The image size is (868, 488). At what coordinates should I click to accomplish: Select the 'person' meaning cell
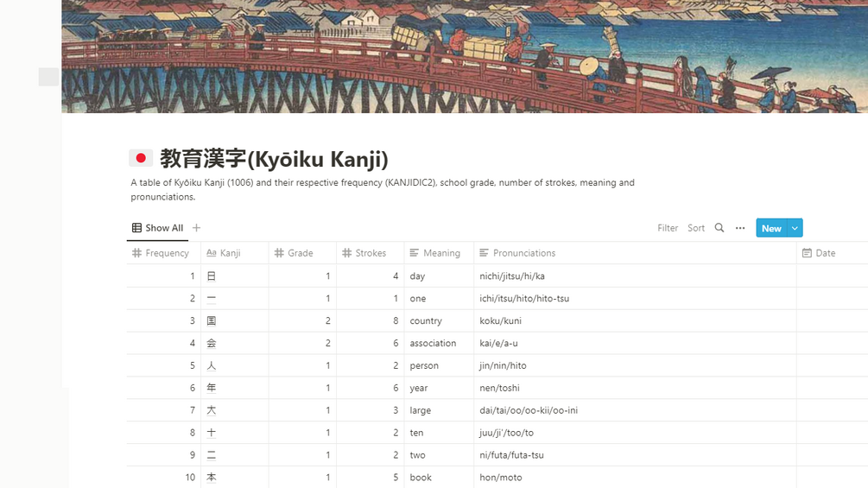pos(439,365)
